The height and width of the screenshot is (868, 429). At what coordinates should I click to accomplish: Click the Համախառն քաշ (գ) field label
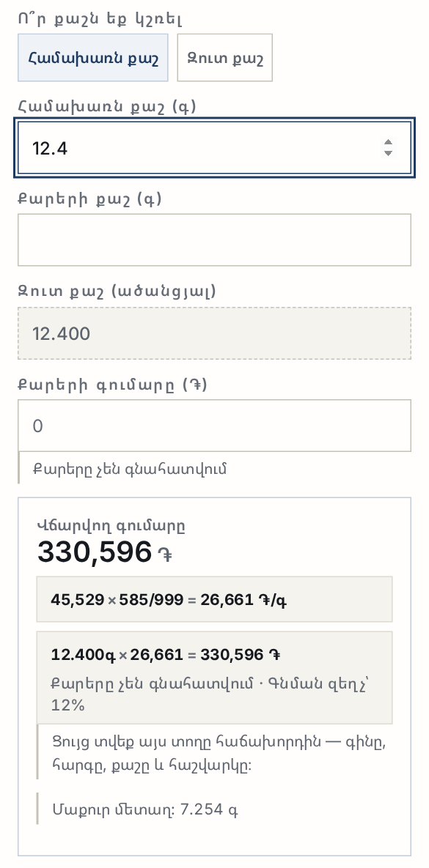pos(107,106)
